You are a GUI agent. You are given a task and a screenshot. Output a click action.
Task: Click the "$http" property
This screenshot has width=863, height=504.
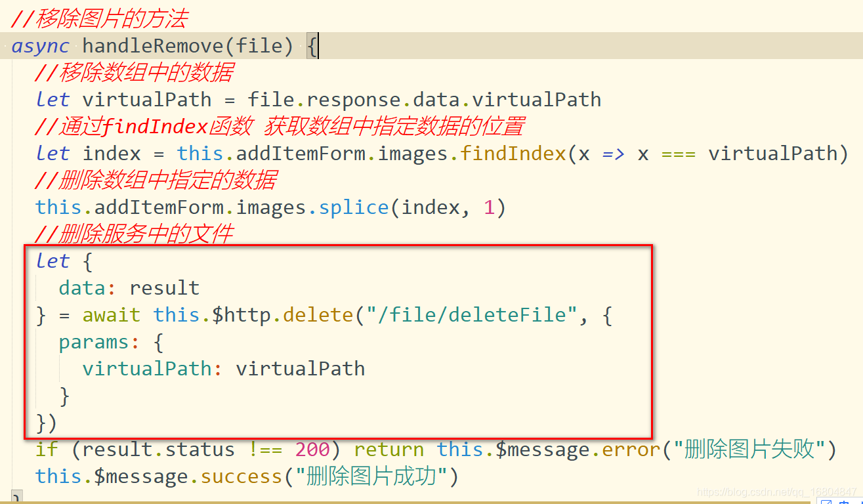click(242, 315)
